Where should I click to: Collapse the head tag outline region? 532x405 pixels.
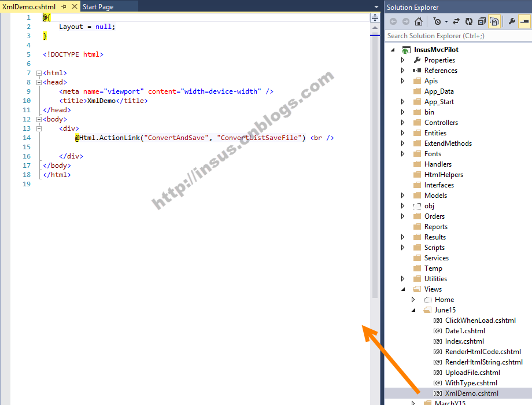click(x=39, y=82)
